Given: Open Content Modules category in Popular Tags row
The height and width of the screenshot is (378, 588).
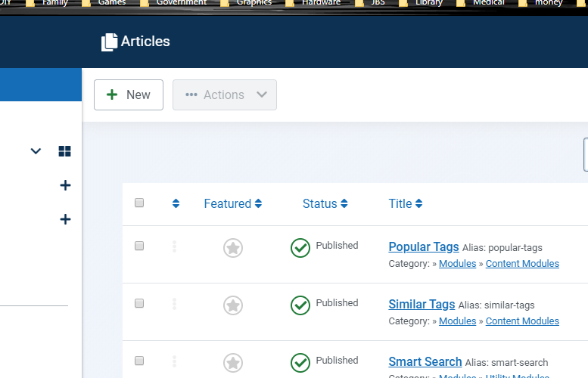Looking at the screenshot, I should (522, 264).
